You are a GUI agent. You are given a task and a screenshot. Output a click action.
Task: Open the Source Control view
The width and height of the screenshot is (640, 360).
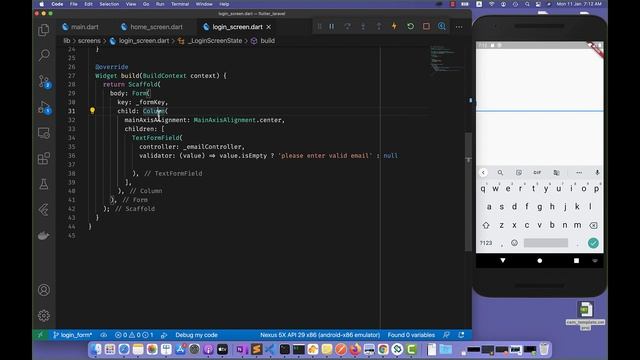[x=44, y=81]
